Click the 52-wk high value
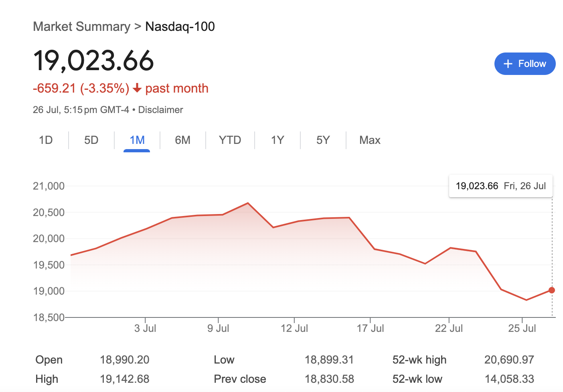Viewport: 563px width, 392px height. tap(509, 360)
